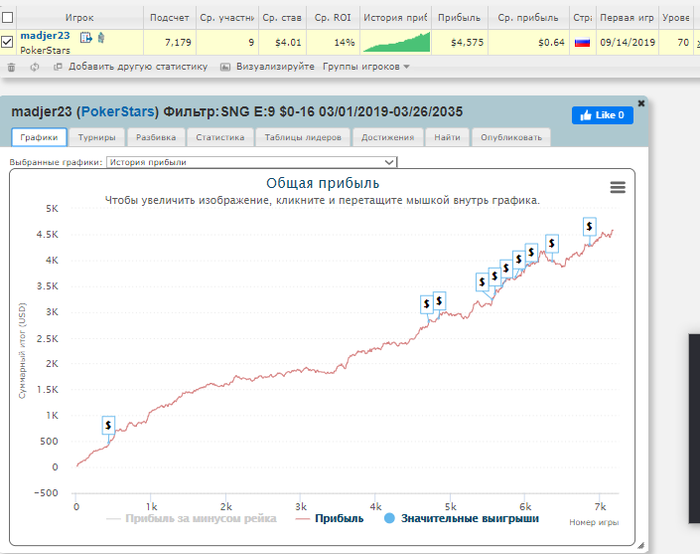The height and width of the screenshot is (554, 700).
Task: Click Визуализируйте link
Action: click(x=275, y=67)
